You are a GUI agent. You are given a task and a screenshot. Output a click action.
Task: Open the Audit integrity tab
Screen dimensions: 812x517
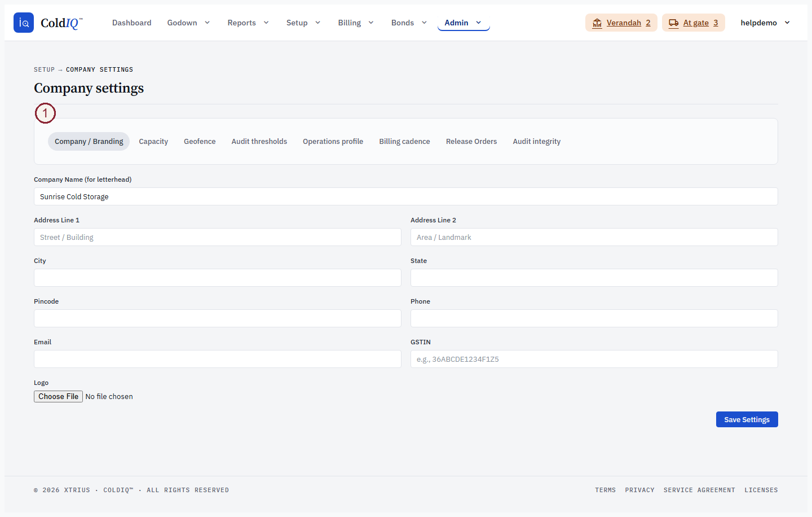(537, 142)
